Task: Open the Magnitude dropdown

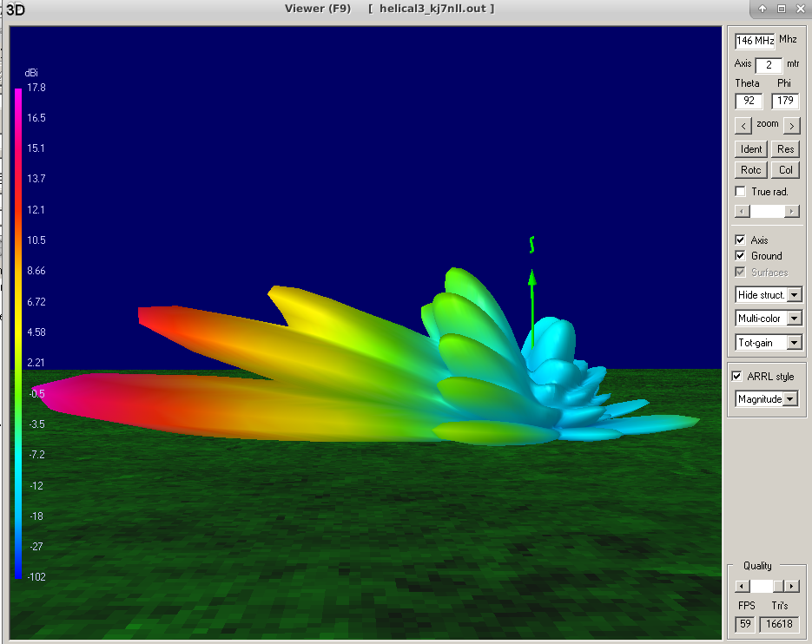Action: [767, 398]
